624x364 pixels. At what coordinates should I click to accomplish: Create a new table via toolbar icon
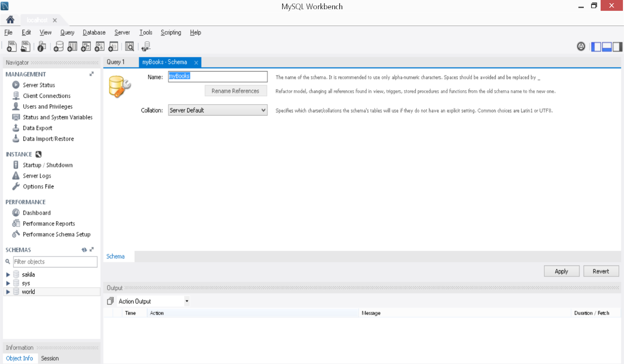(x=72, y=47)
